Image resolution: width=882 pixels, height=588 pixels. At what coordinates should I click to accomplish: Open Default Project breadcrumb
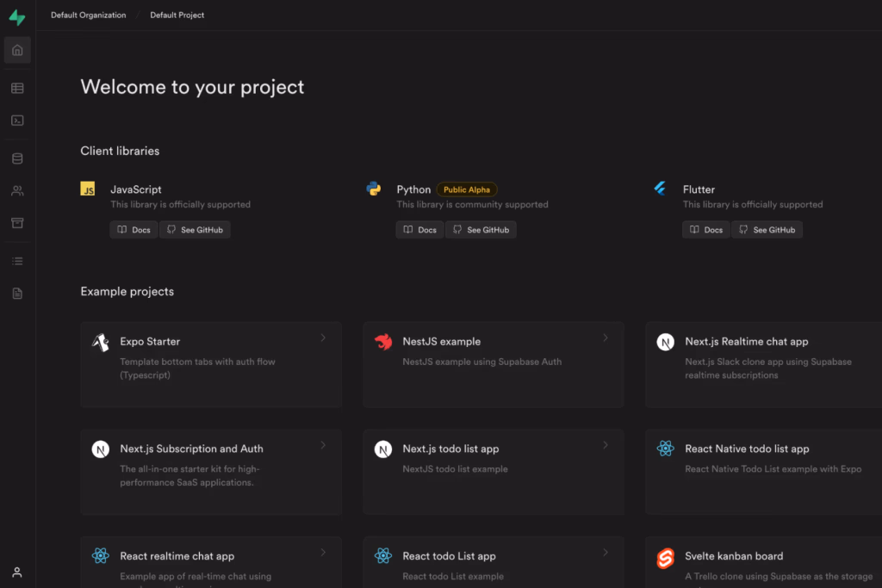click(177, 15)
